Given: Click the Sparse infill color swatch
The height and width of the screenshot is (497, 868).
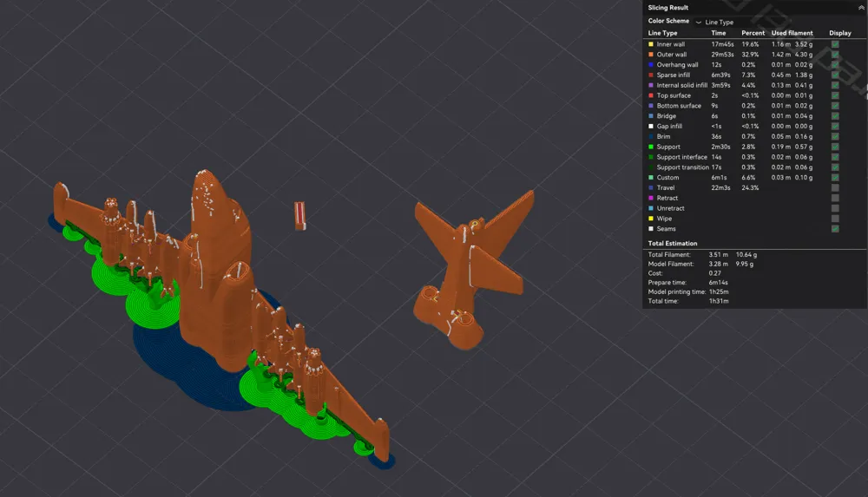Looking at the screenshot, I should [651, 75].
